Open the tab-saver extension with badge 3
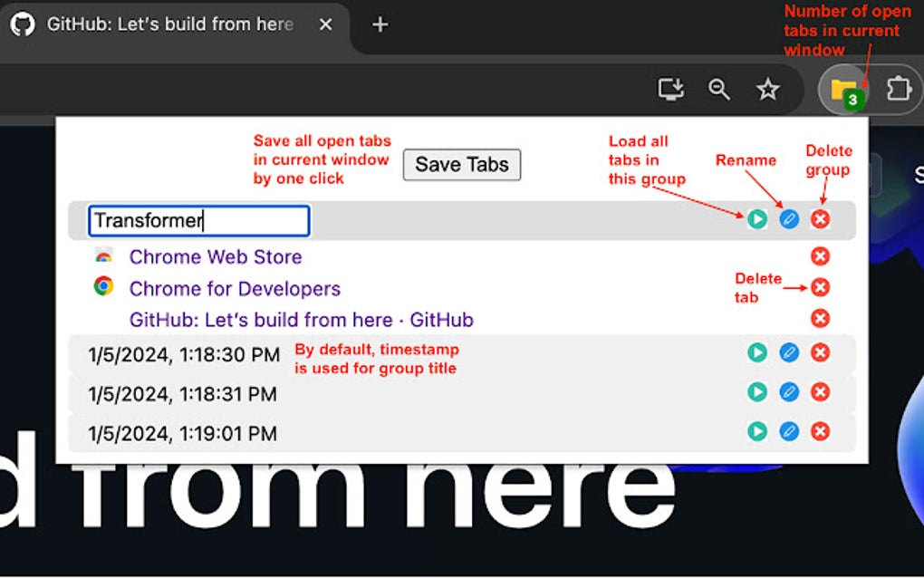Screen dimensions: 924x578 click(x=842, y=90)
